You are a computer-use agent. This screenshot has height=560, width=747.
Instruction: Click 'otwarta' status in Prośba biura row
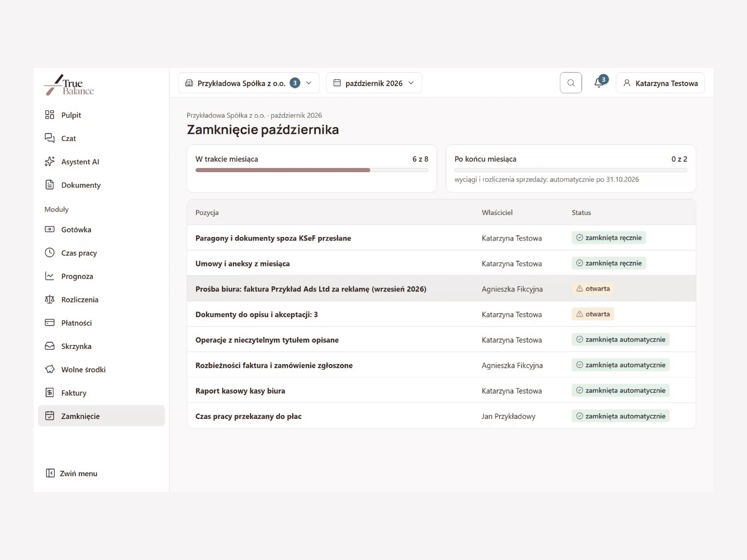pos(593,289)
